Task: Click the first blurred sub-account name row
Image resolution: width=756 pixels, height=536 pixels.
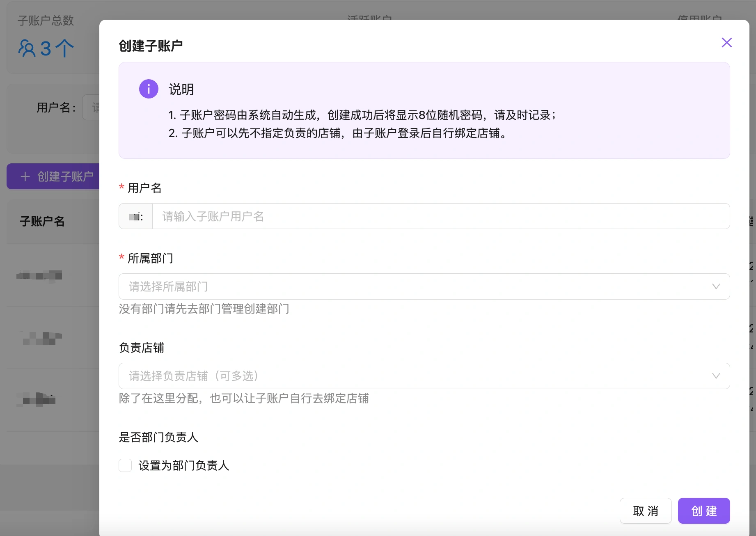Action: point(39,275)
